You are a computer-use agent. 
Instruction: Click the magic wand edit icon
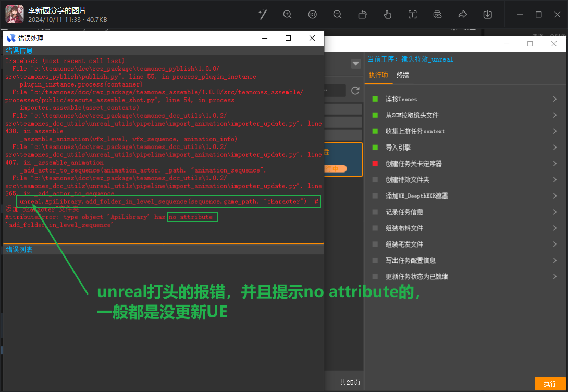pyautogui.click(x=263, y=15)
